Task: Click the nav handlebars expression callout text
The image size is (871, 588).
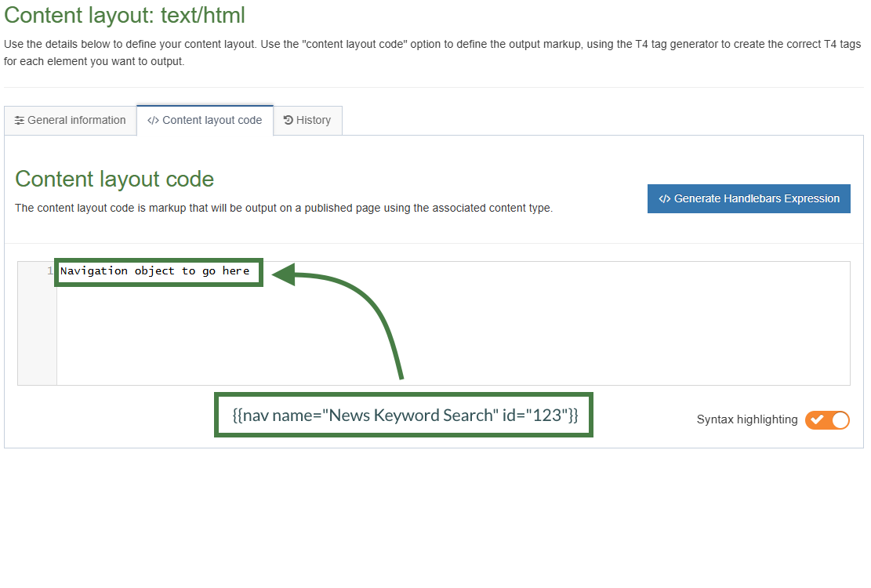Action: (404, 415)
